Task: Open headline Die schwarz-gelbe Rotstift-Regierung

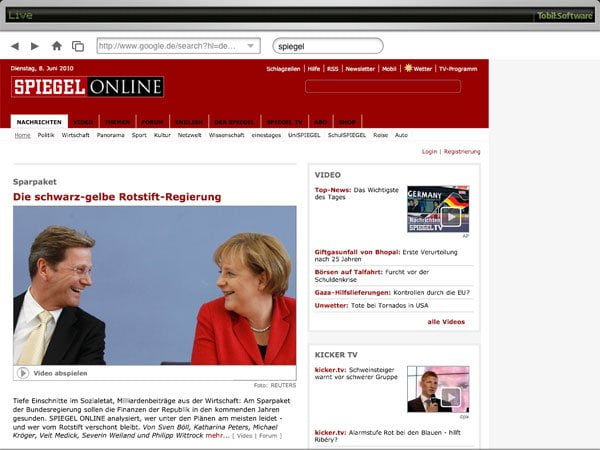Action: coord(117,197)
